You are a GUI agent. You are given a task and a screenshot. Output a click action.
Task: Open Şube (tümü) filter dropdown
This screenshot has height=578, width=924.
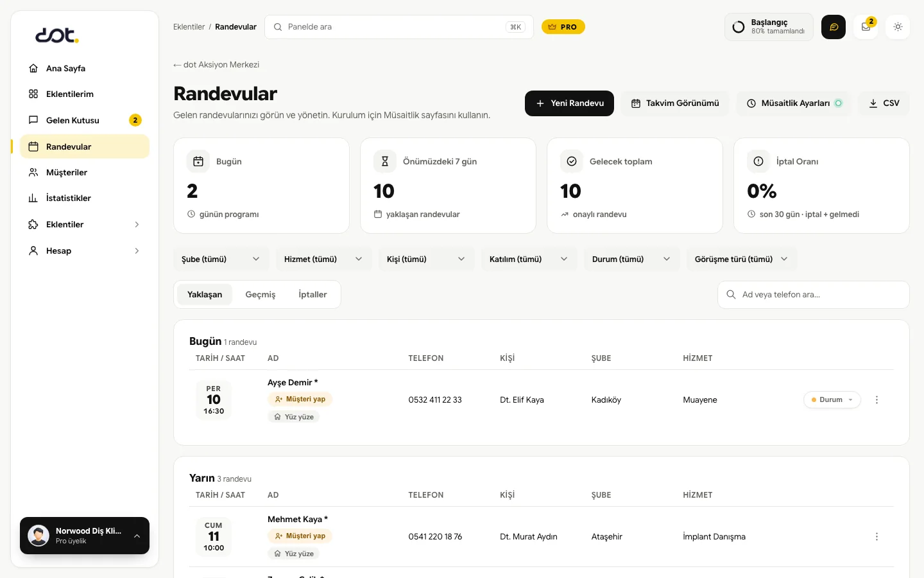click(221, 259)
